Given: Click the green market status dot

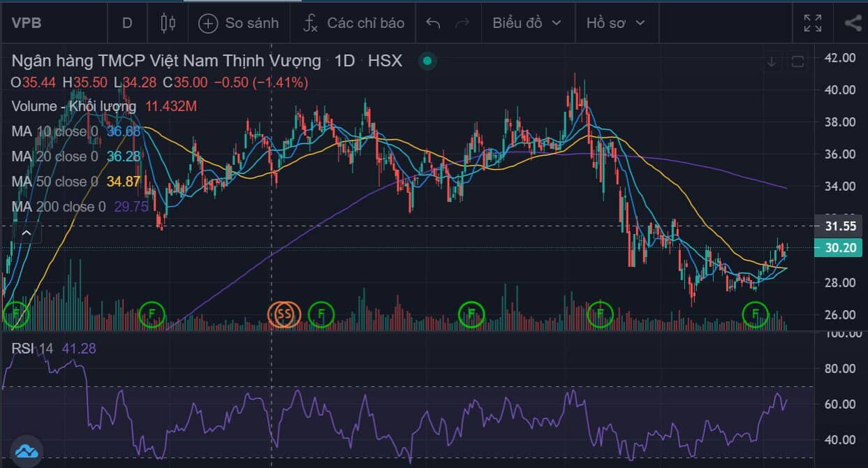Looking at the screenshot, I should pos(427,61).
